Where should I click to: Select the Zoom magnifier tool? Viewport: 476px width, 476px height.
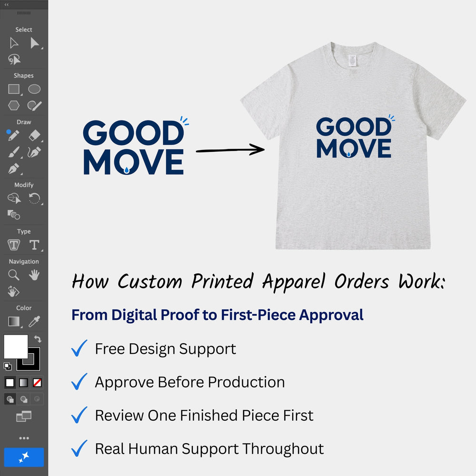click(x=14, y=275)
